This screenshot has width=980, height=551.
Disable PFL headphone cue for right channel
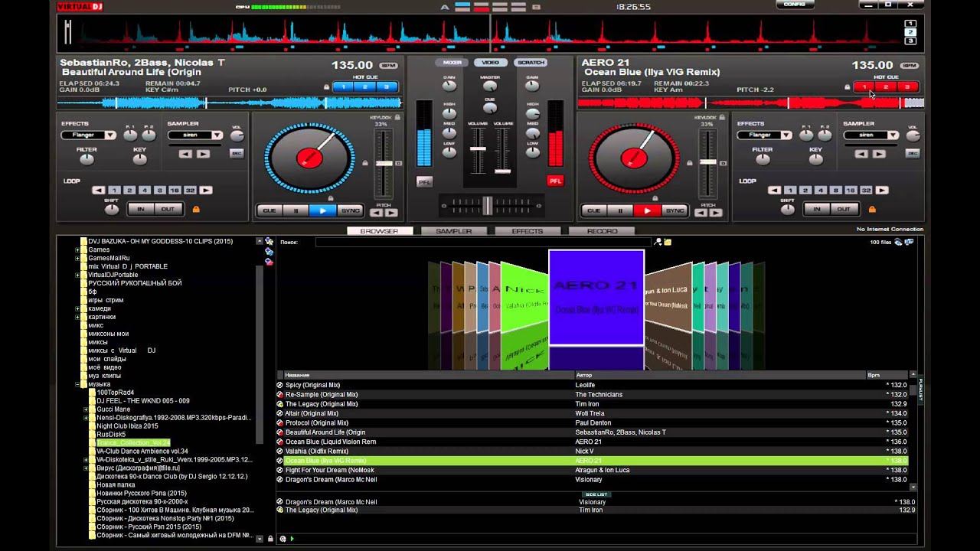555,181
